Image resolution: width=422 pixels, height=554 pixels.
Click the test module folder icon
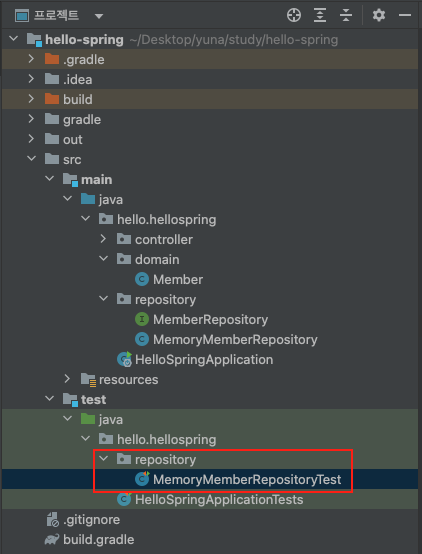tap(70, 400)
